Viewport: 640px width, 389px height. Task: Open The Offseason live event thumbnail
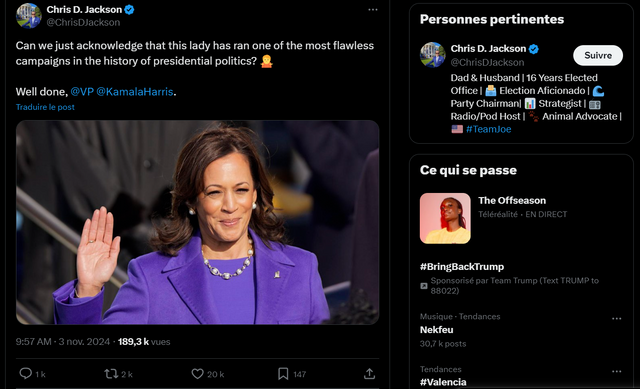445,218
